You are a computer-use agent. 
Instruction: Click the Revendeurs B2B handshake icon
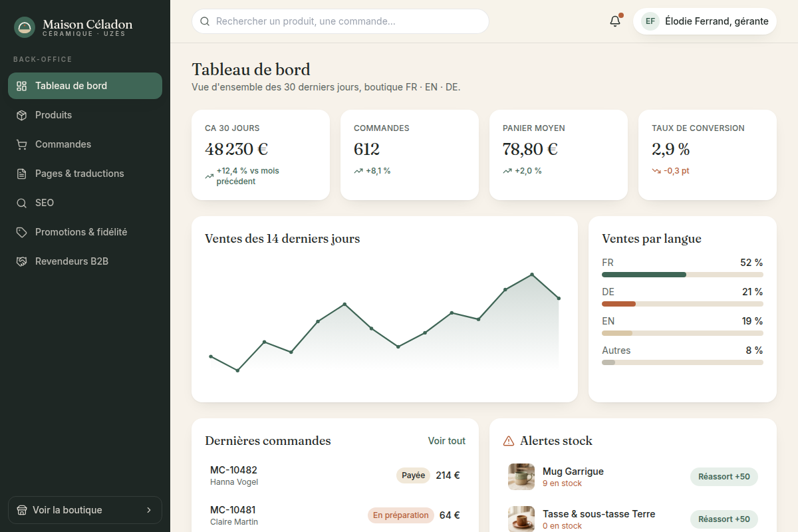coord(22,261)
